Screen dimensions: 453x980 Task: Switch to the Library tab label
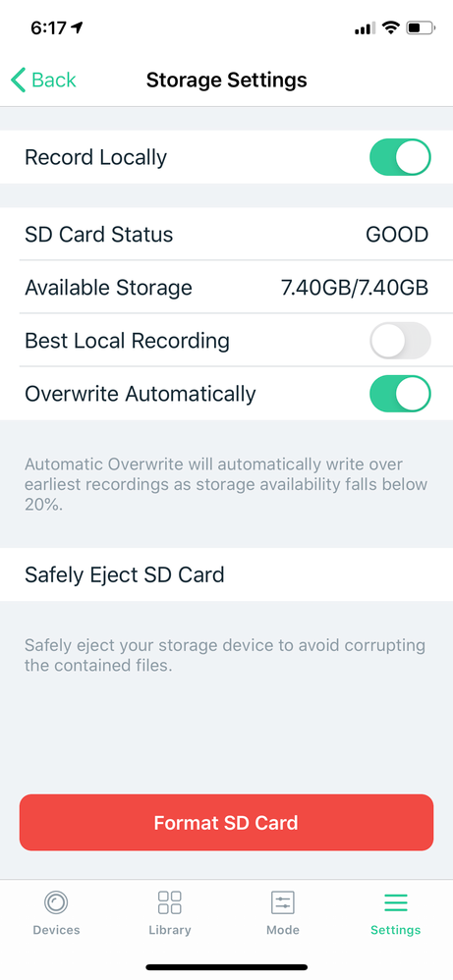click(170, 929)
